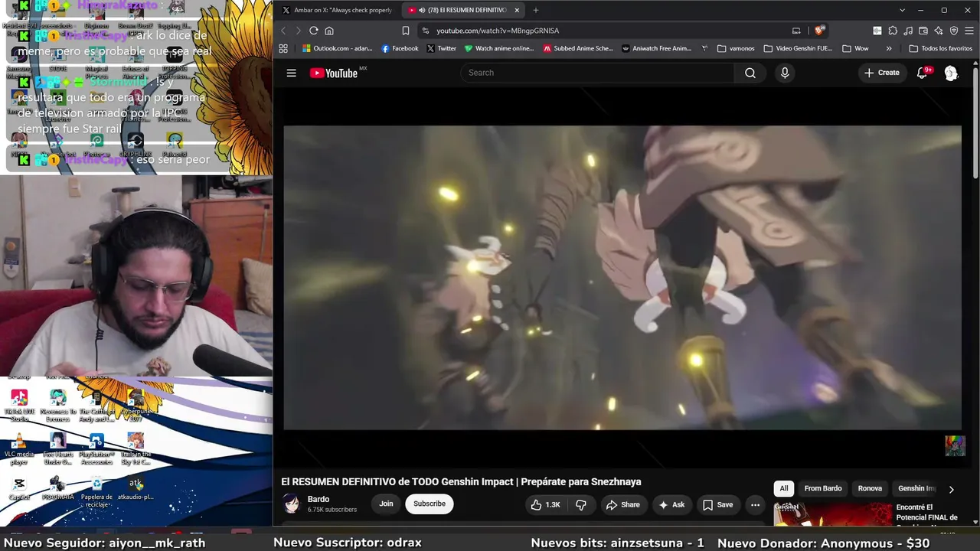Open the browser wallet icon
The width and height of the screenshot is (980, 551).
(x=923, y=31)
